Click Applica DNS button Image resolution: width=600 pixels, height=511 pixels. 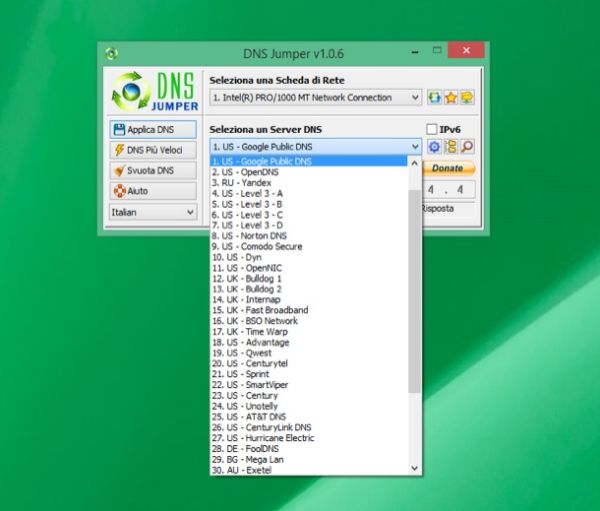(x=153, y=130)
